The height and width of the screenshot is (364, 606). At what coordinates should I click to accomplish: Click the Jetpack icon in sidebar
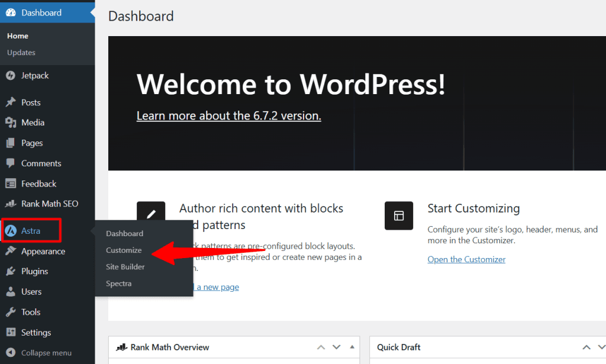[11, 76]
